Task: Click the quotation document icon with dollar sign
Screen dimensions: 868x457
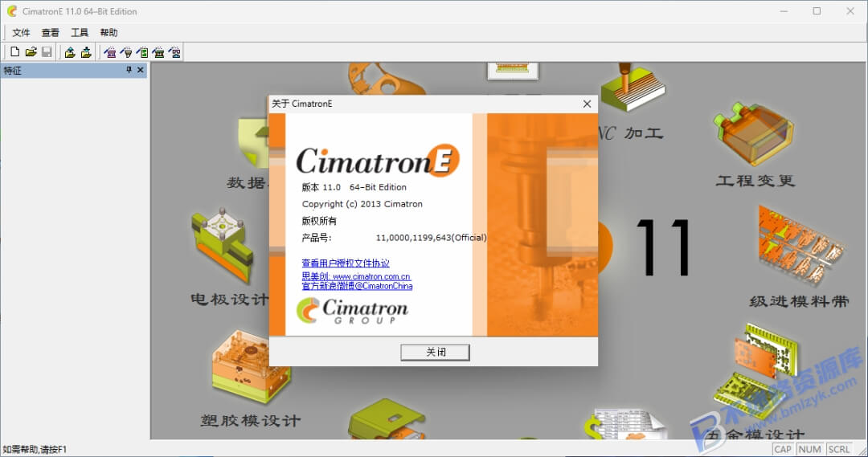Action: [x=625, y=425]
